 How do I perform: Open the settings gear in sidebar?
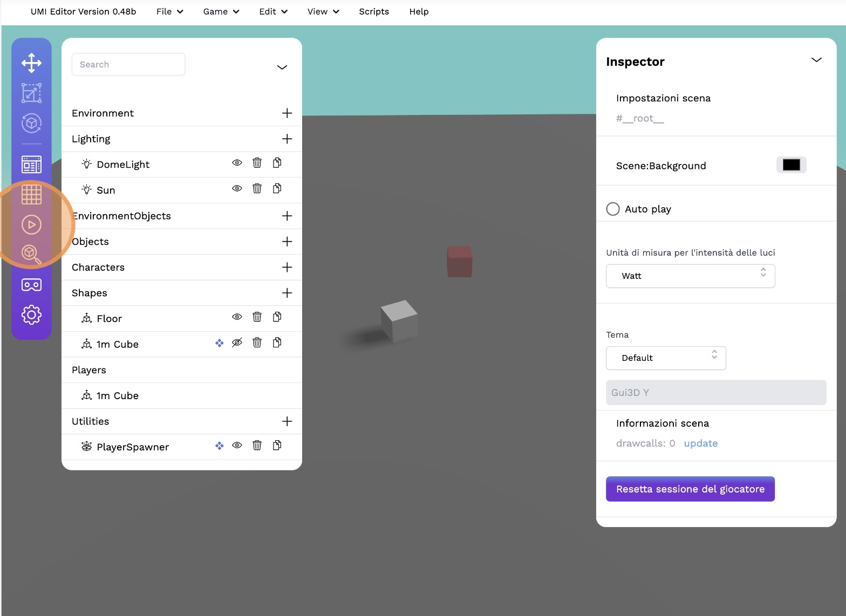(x=31, y=314)
